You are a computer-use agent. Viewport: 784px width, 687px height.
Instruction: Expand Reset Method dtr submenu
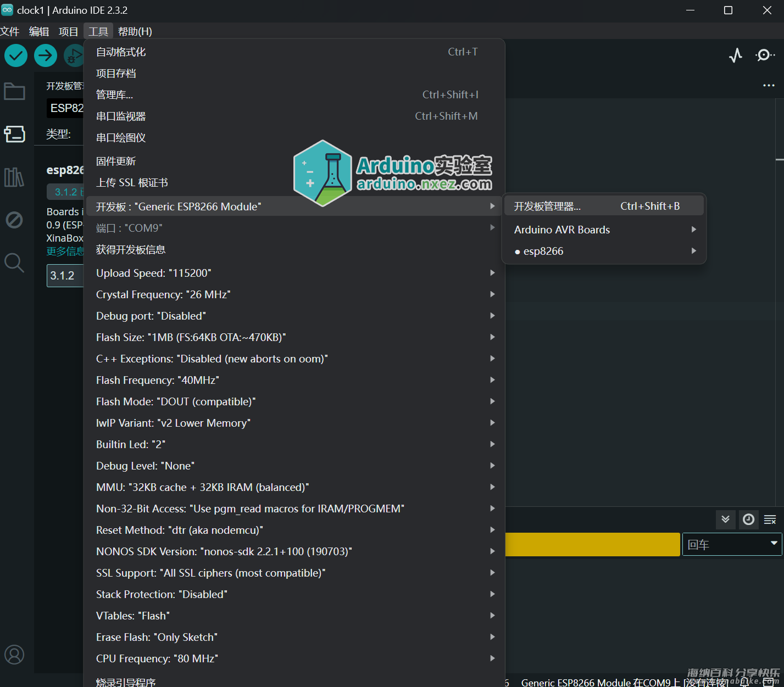[294, 530]
